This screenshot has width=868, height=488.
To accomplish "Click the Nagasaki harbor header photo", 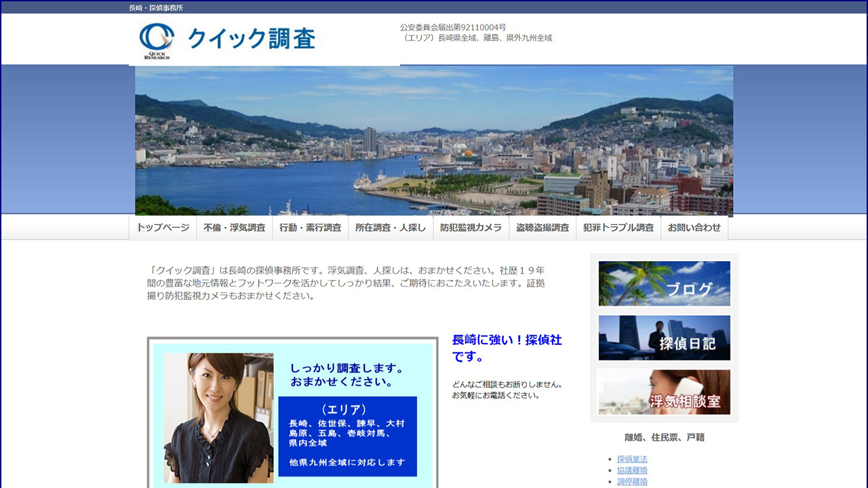I will [434, 140].
